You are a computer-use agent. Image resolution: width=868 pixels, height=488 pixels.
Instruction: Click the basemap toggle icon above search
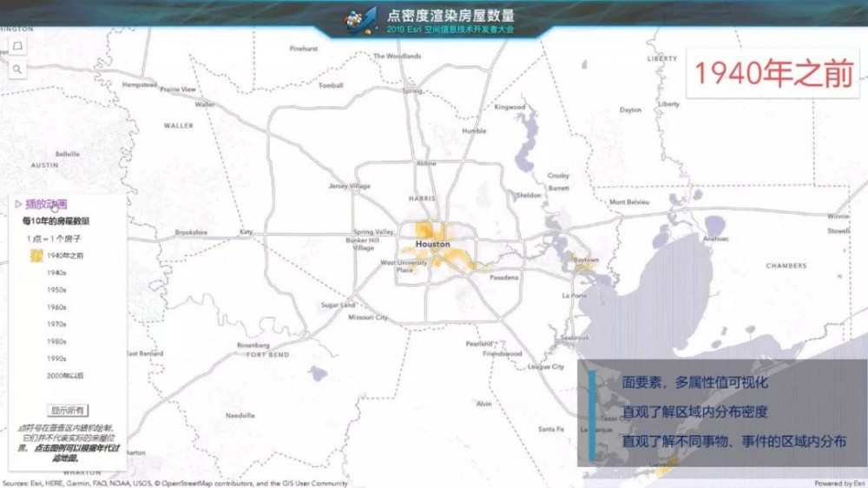(x=17, y=46)
